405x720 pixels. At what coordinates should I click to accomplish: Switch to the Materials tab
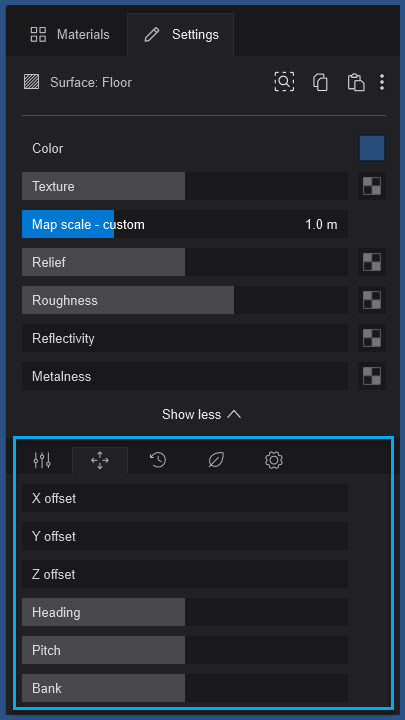pos(70,34)
